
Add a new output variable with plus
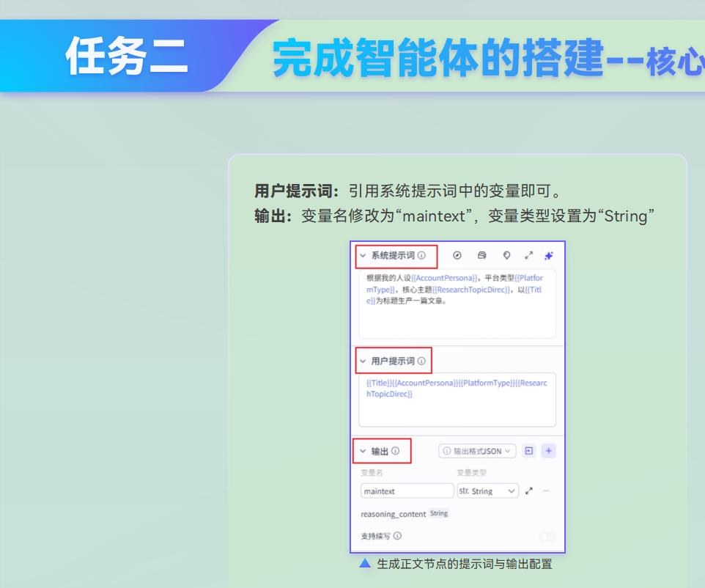tap(548, 451)
